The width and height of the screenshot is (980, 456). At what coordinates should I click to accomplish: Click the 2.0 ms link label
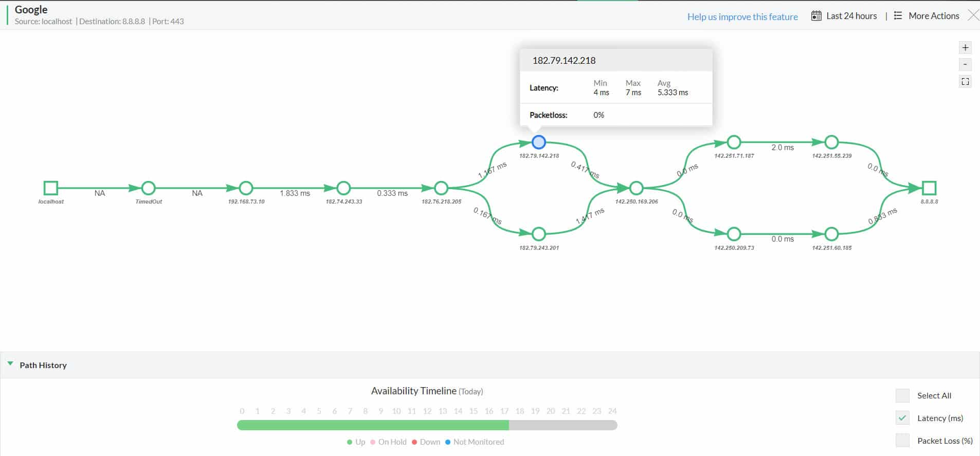click(783, 148)
